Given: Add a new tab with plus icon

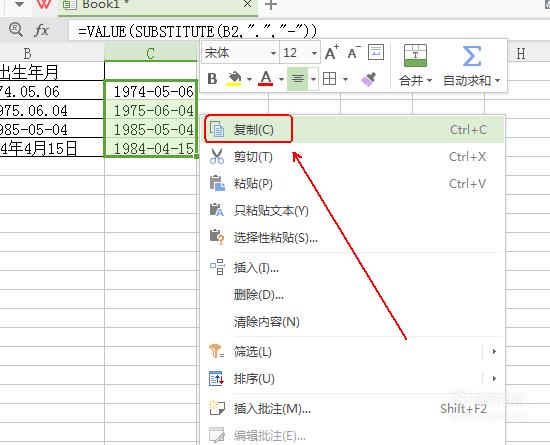Looking at the screenshot, I should 271,5.
